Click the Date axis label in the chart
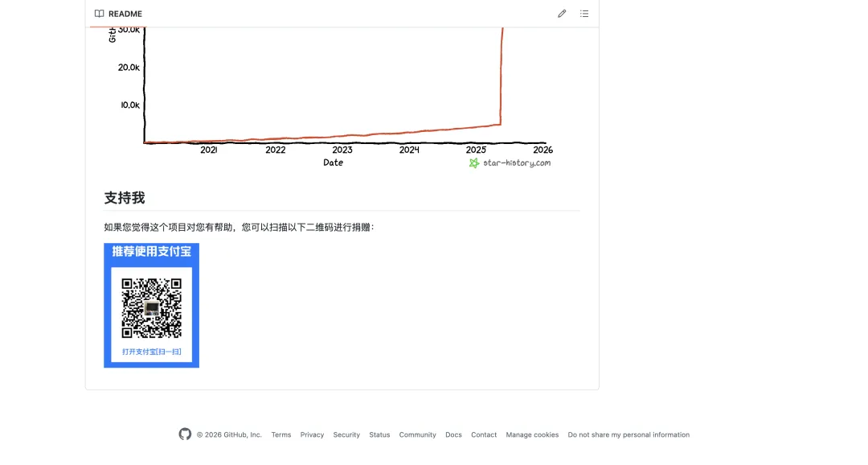This screenshot has height=465, width=868. click(x=334, y=163)
